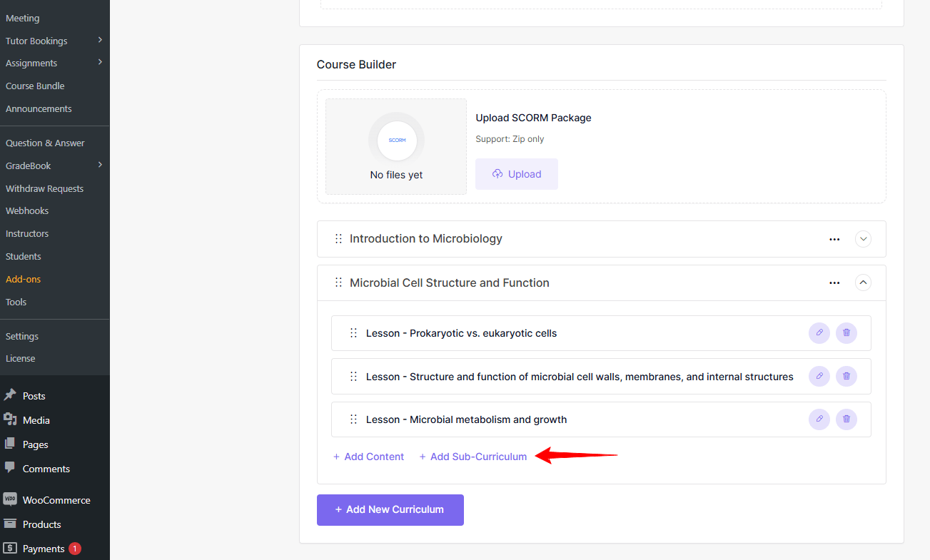Open three-dot menu for Introduction to Microbiology

(834, 240)
